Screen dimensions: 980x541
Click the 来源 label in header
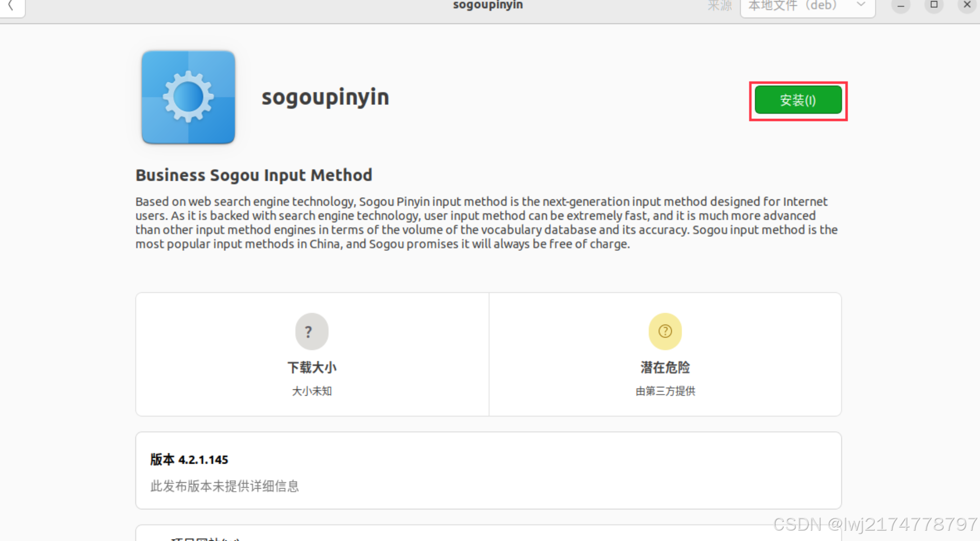(719, 6)
